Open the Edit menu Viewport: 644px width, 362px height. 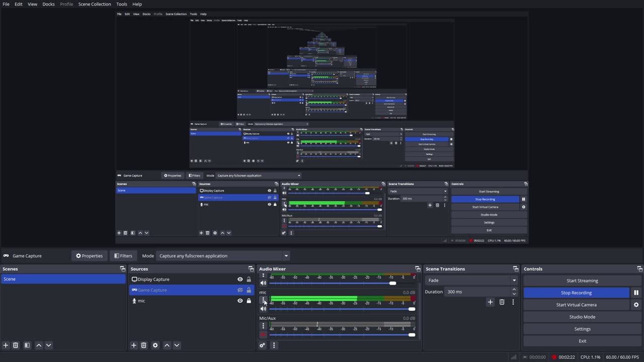pyautogui.click(x=18, y=4)
